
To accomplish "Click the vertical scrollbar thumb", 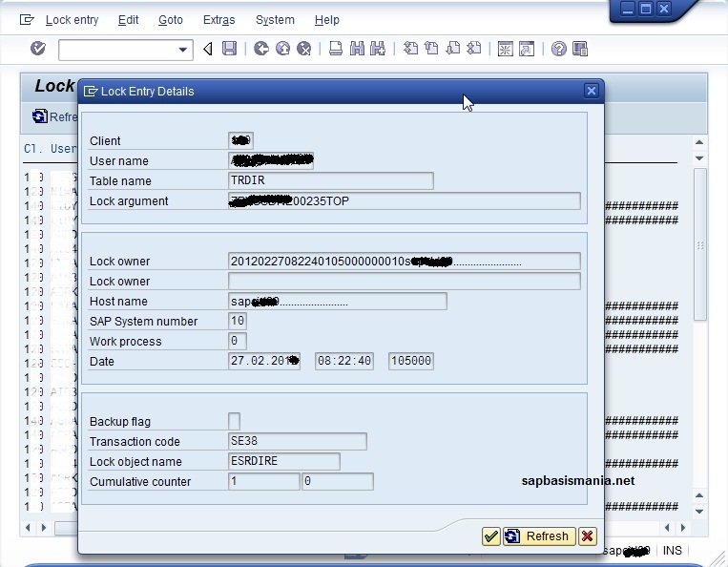I will (699, 244).
